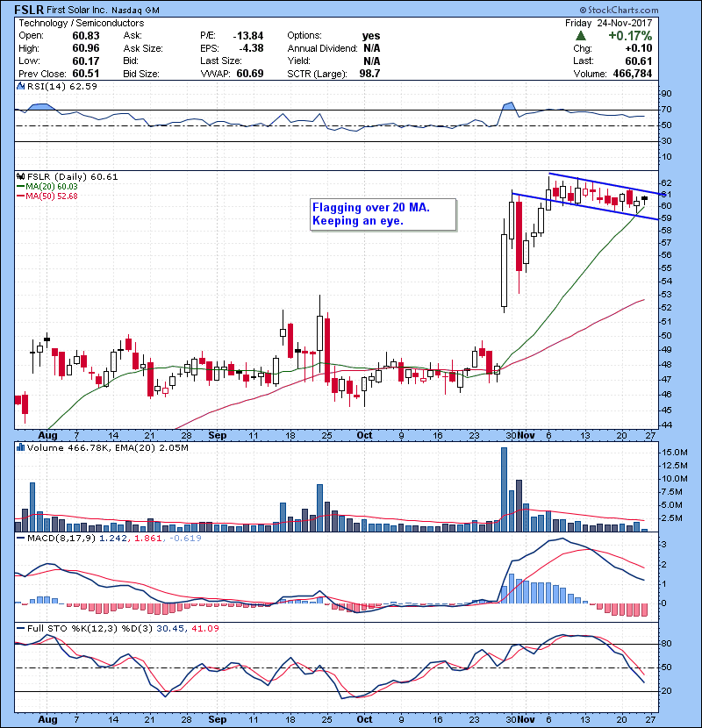This screenshot has width=702, height=728.
Task: Click the Full STO %D value 41.09
Action: 205,629
